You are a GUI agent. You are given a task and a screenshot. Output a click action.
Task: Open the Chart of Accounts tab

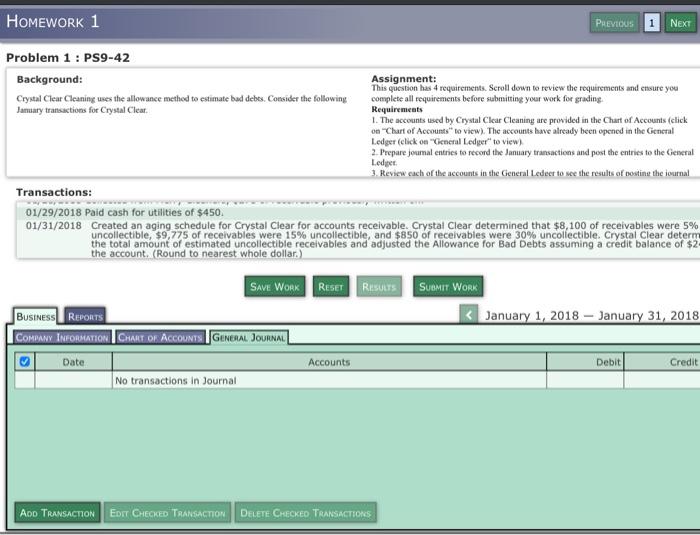[160, 337]
